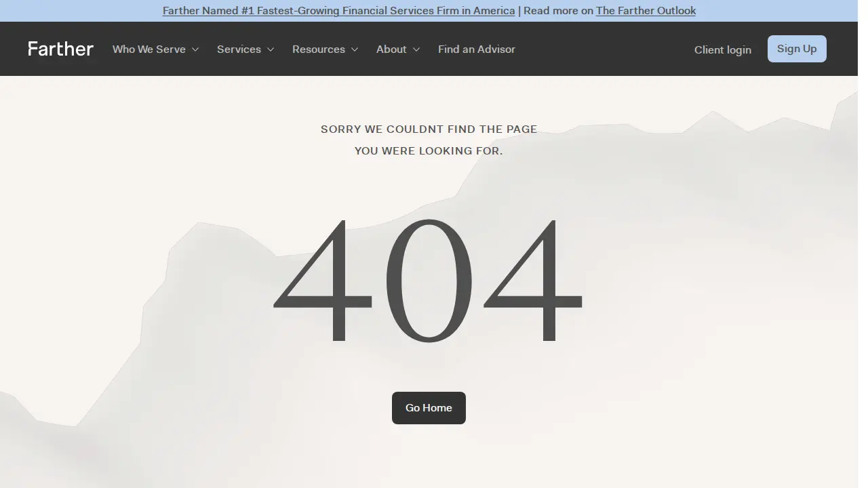
Task: Open the Farther logo homepage link
Action: click(60, 49)
